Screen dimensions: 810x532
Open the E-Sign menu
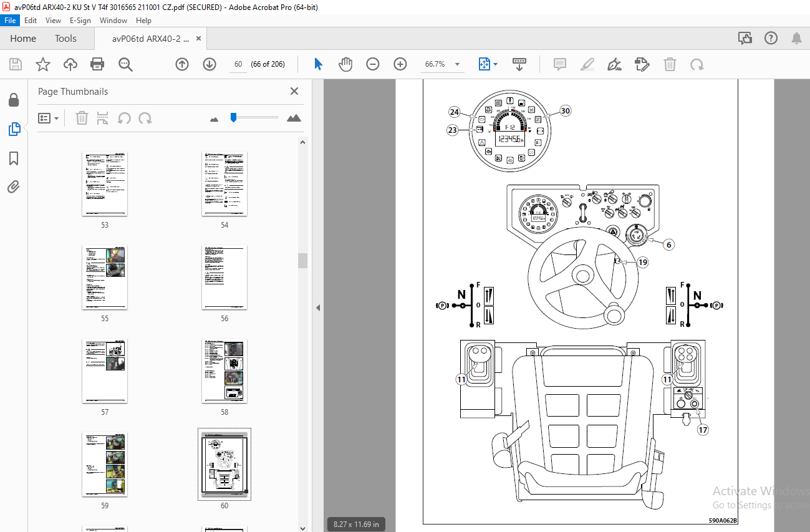(x=80, y=21)
